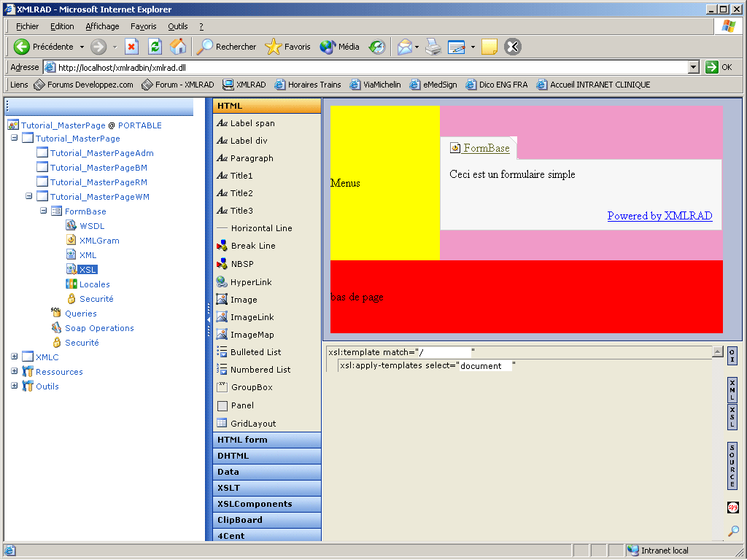The image size is (747, 560).
Task: Toggle the XSL vertical side button
Action: click(732, 417)
